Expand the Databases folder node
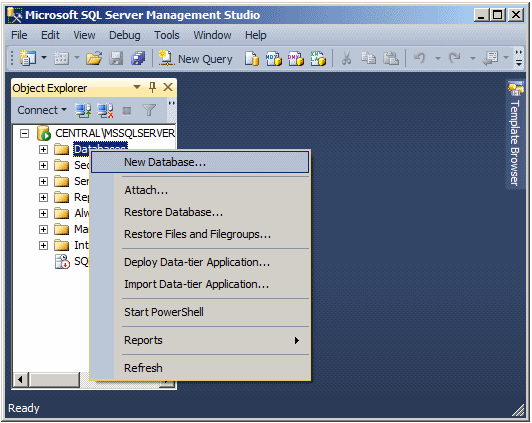The height and width of the screenshot is (423, 532). pyautogui.click(x=43, y=149)
